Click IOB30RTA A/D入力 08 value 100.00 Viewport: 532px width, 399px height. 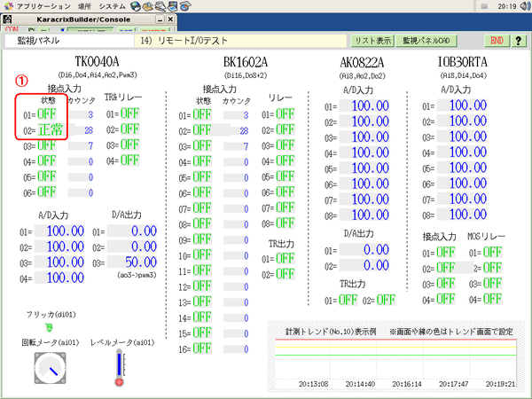coord(462,215)
